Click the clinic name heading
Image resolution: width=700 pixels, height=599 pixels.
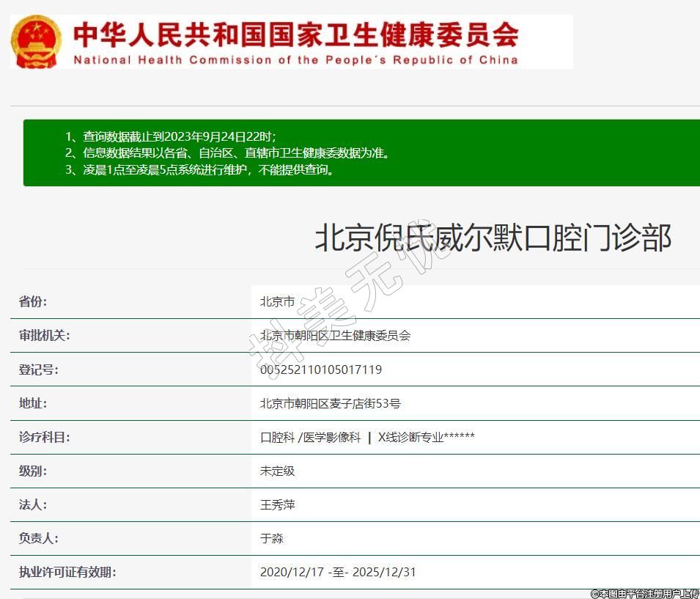click(x=493, y=238)
